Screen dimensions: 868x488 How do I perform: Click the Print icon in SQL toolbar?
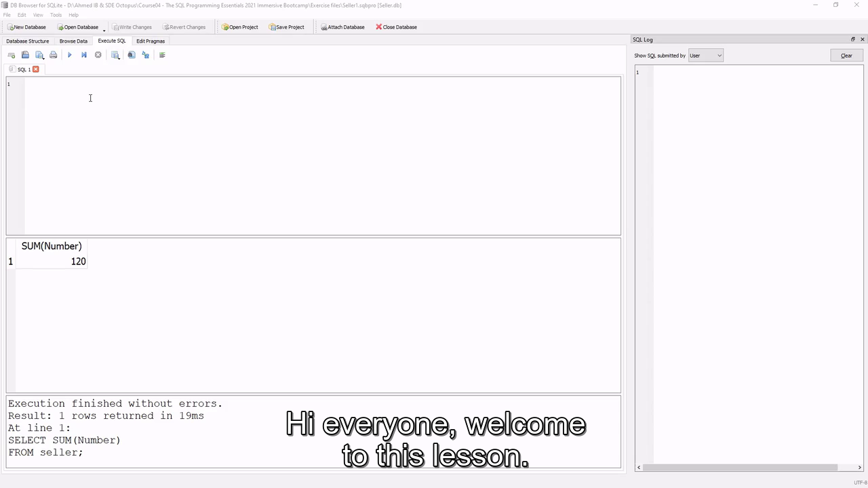tap(54, 55)
